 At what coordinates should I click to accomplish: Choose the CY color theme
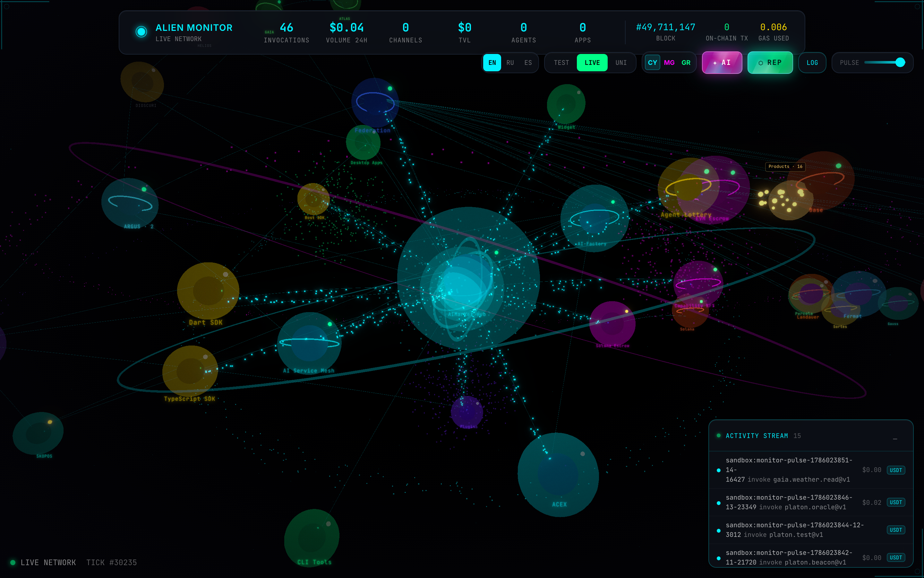click(x=653, y=63)
